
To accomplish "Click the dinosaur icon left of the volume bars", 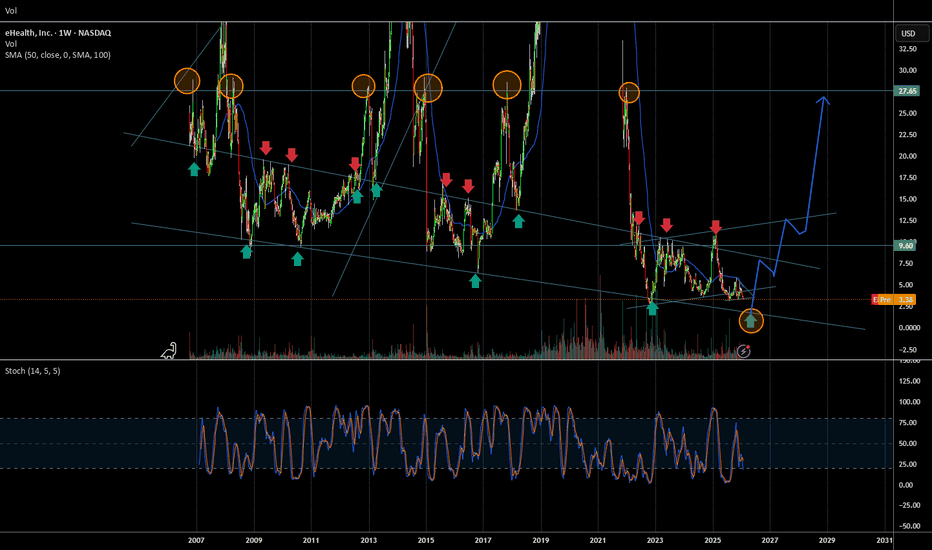I will click(x=170, y=350).
